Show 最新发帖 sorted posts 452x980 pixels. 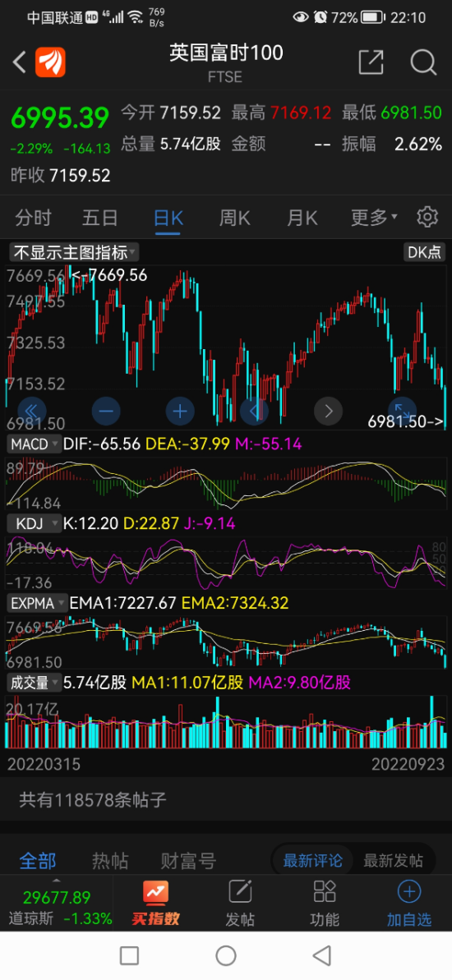point(393,861)
